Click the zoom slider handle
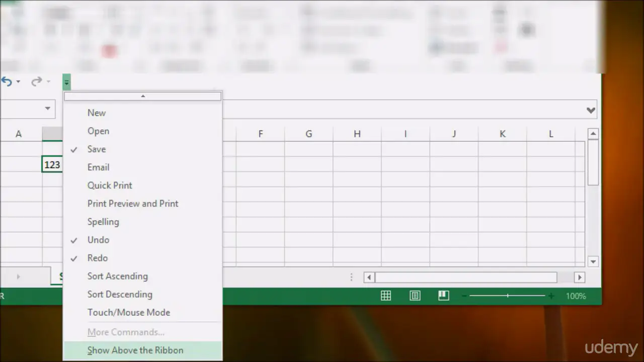 [508, 296]
